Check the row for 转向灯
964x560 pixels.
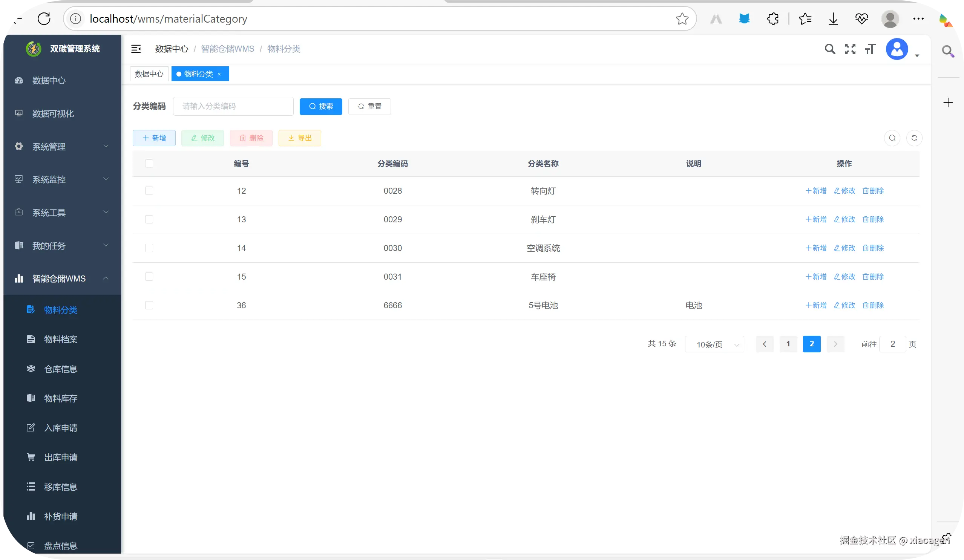click(149, 191)
